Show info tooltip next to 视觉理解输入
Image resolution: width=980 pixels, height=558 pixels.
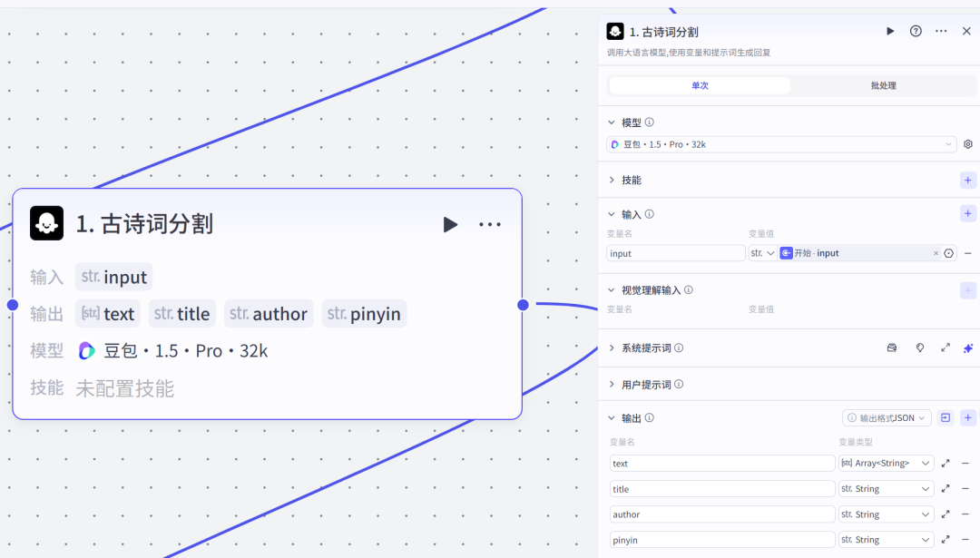coord(688,290)
